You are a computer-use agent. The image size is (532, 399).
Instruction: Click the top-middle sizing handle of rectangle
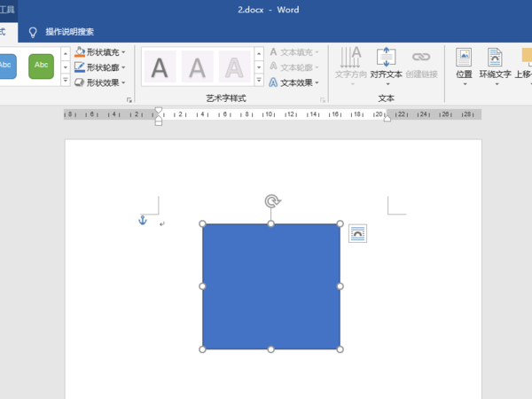[270, 223]
